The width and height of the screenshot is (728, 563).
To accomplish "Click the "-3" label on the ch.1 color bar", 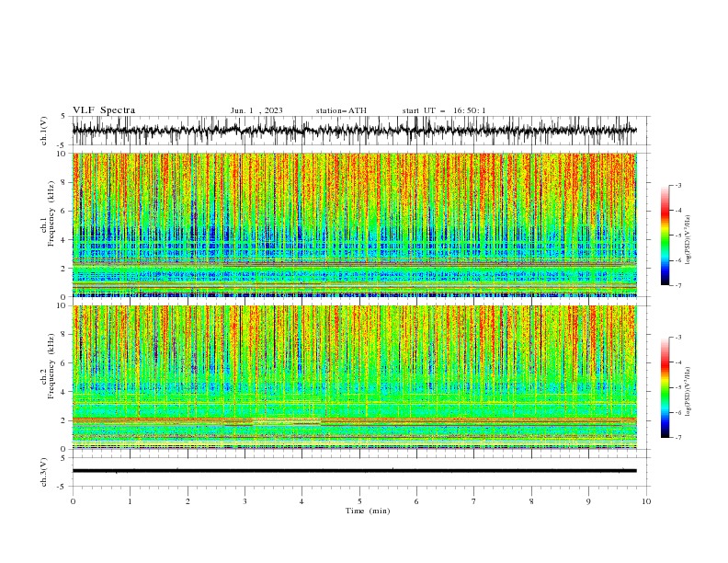I will (678, 185).
